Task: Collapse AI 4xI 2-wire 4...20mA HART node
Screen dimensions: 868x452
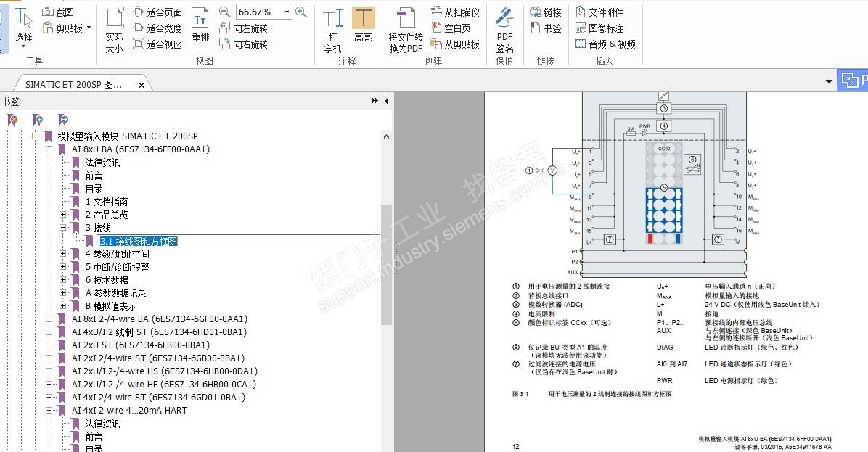Action: click(x=49, y=410)
